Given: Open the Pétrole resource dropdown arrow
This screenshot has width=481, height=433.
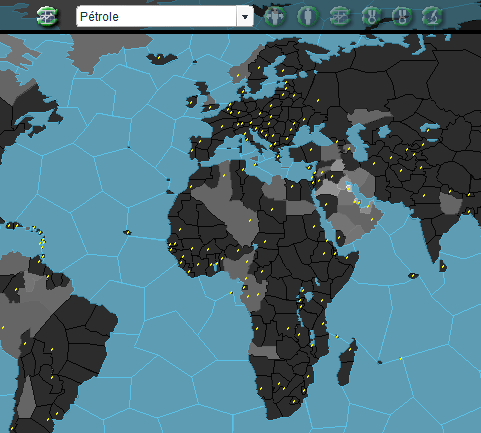Looking at the screenshot, I should 245,16.
